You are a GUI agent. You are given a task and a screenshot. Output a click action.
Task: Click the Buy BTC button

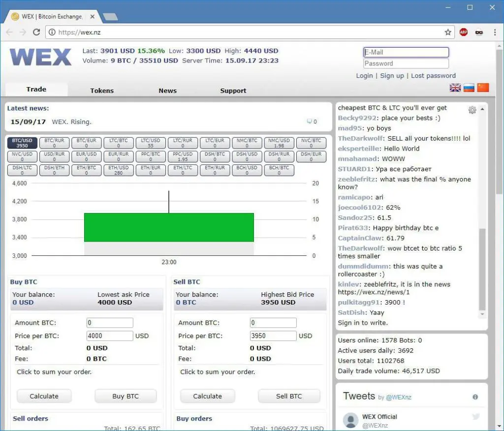pos(126,396)
